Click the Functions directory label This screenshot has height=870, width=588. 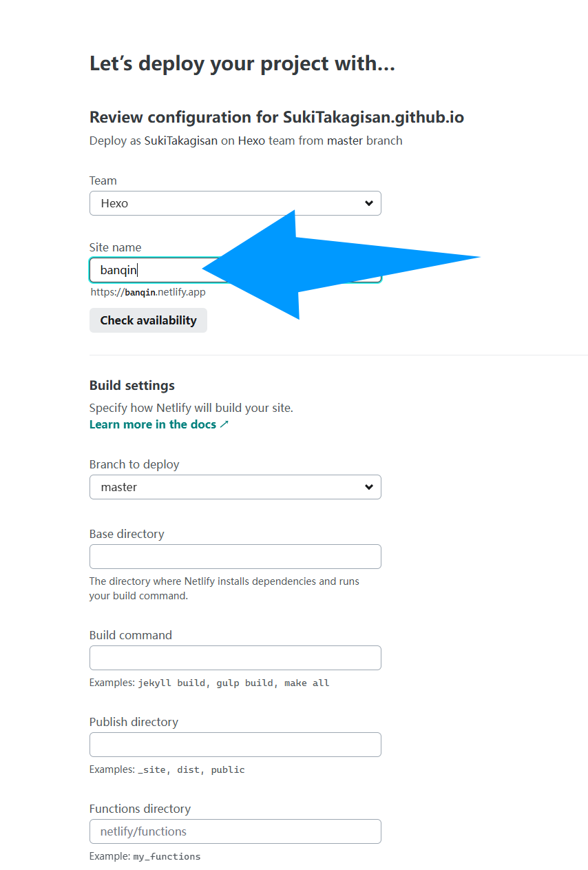[x=140, y=809]
